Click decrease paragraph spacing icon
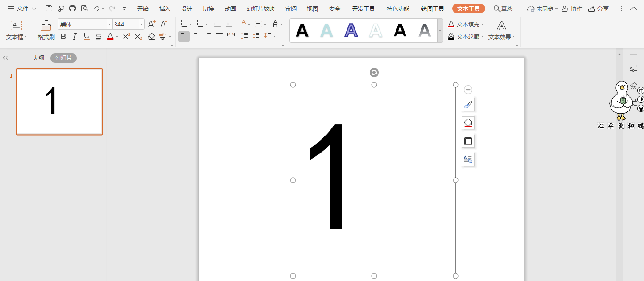Image resolution: width=644 pixels, height=281 pixels. pyautogui.click(x=256, y=36)
